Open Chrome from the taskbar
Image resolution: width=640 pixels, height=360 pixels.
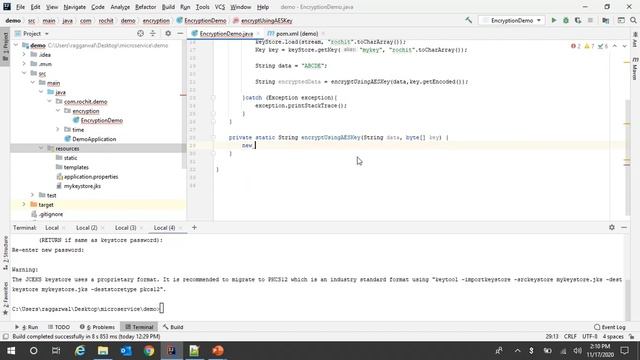point(149,351)
